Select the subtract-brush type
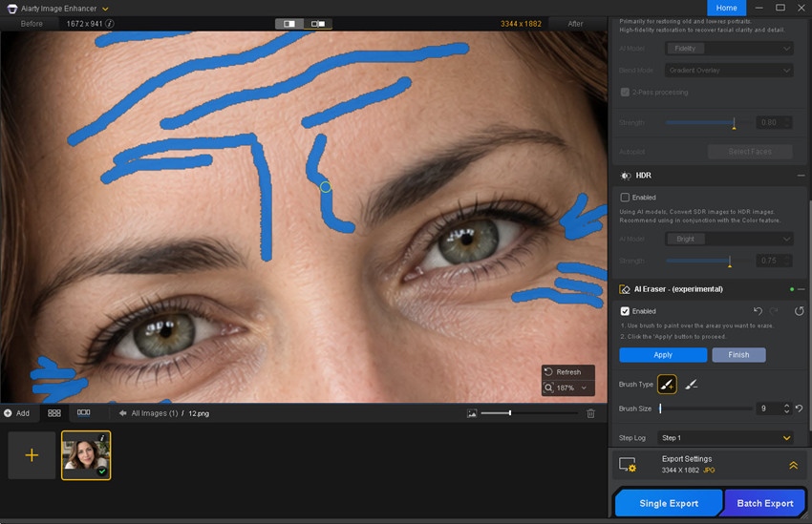 (x=692, y=385)
